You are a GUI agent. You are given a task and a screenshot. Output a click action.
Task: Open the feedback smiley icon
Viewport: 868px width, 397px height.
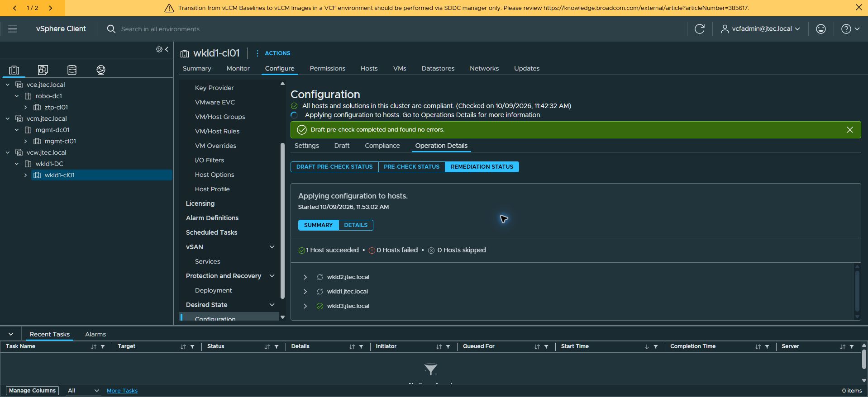click(821, 29)
